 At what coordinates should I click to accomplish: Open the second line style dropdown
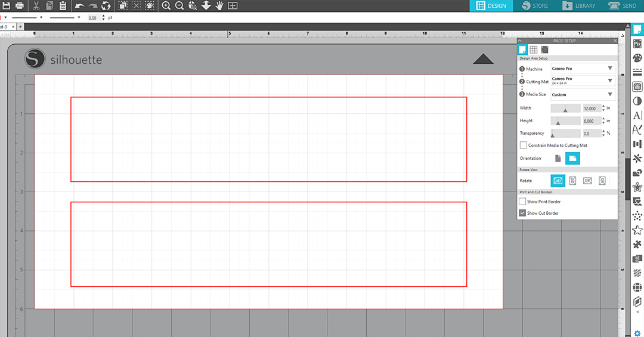79,18
